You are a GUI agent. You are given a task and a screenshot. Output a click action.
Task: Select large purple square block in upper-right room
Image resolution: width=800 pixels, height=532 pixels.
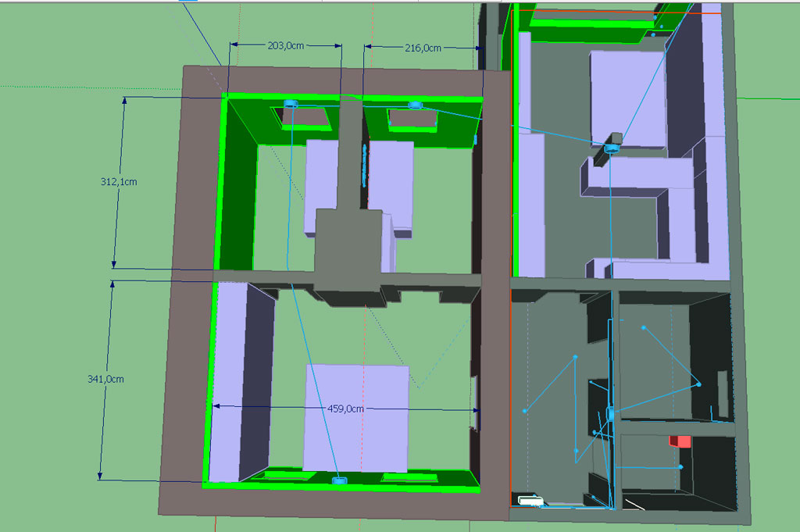pyautogui.click(x=629, y=99)
